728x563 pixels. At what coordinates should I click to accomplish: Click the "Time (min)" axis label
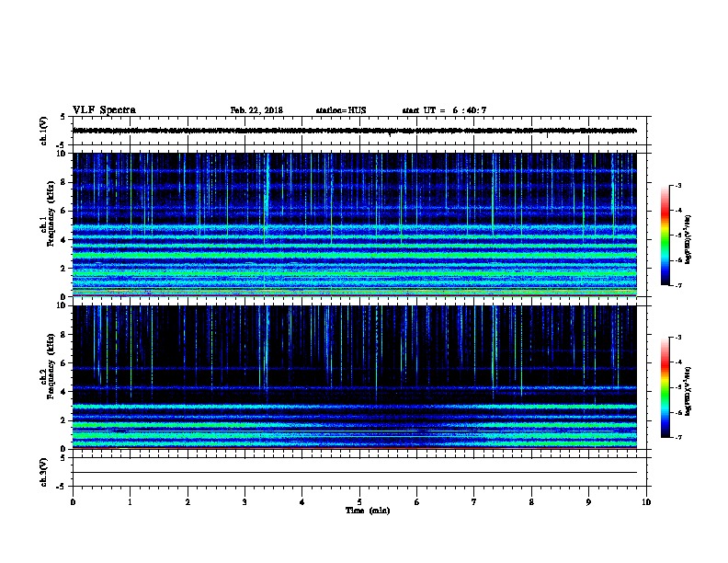(x=368, y=511)
